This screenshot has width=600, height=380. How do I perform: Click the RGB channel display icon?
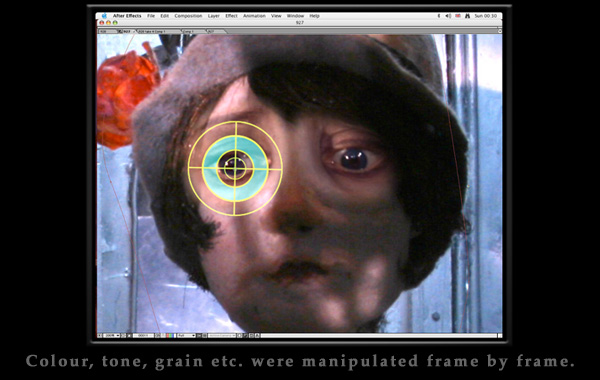tap(170, 335)
